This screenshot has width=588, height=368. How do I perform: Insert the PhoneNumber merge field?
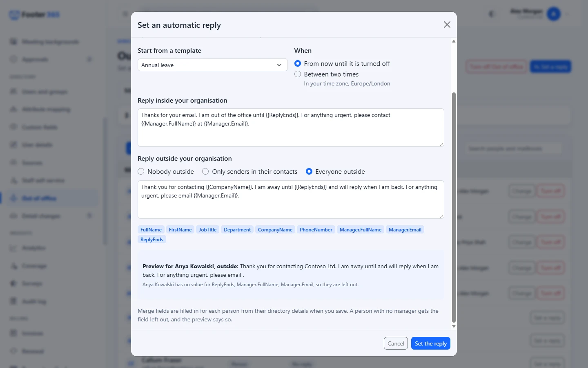pyautogui.click(x=316, y=230)
